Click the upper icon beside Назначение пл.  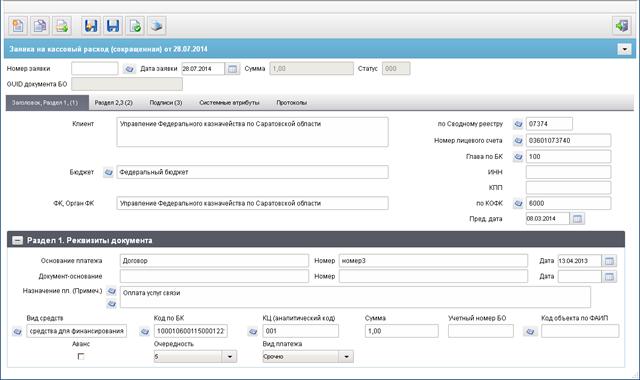click(111, 291)
